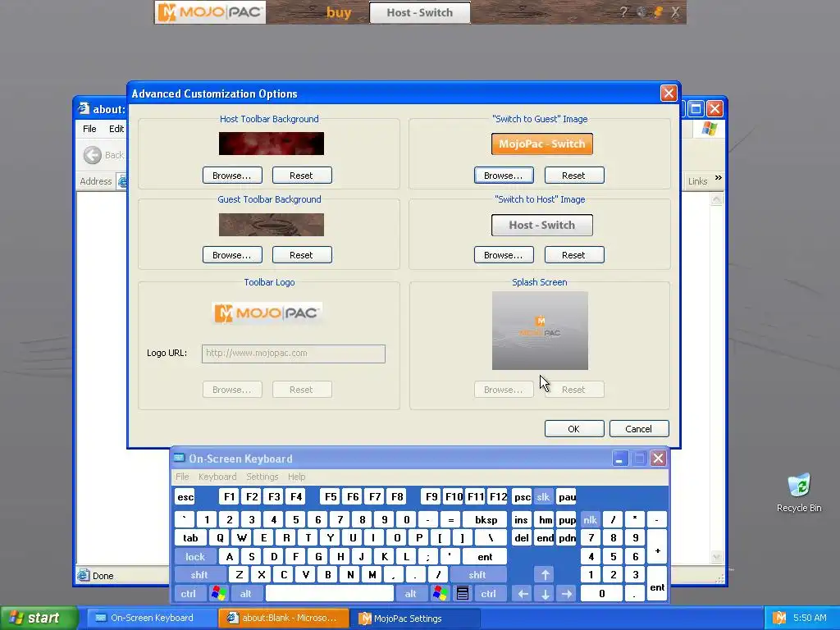Viewport: 840px width, 630px height.
Task: Click the F5 key on On-Screen Keyboard
Action: click(x=331, y=497)
